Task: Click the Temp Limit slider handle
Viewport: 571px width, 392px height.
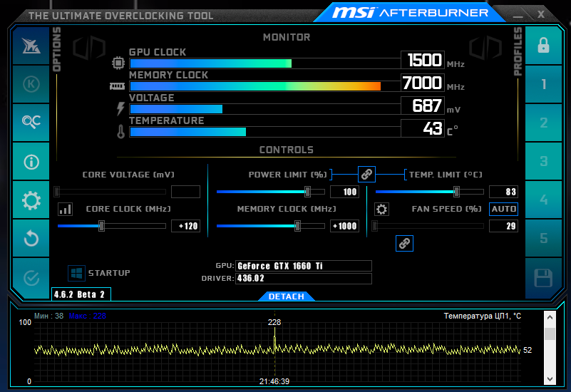Action: 456,192
